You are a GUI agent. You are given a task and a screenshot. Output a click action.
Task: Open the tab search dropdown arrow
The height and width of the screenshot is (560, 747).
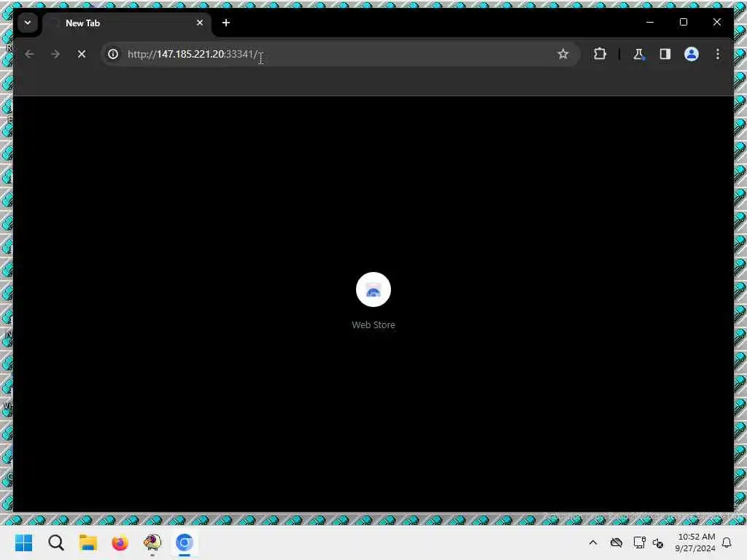(x=28, y=23)
